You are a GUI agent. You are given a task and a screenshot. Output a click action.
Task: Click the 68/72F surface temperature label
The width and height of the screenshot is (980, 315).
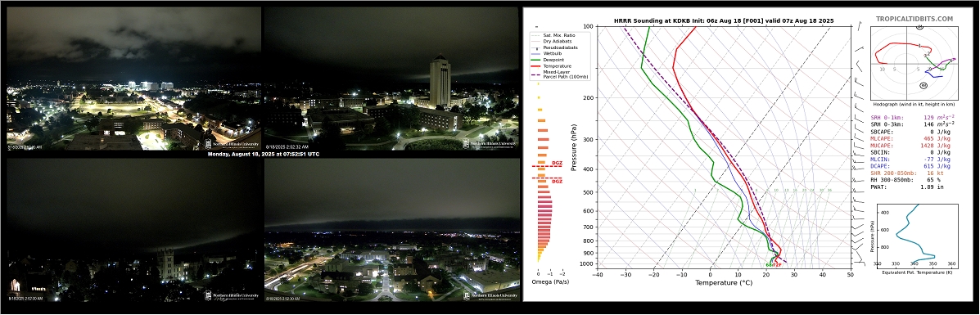coord(773,265)
